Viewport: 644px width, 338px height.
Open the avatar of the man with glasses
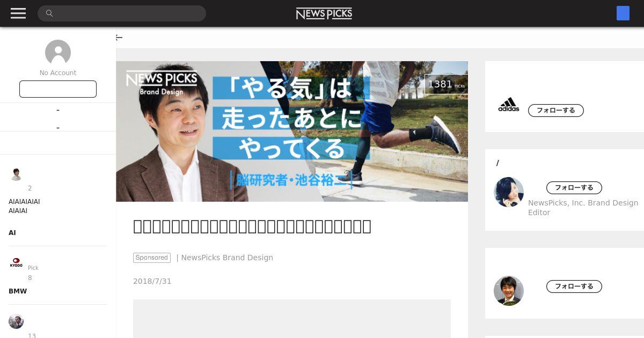(x=509, y=291)
